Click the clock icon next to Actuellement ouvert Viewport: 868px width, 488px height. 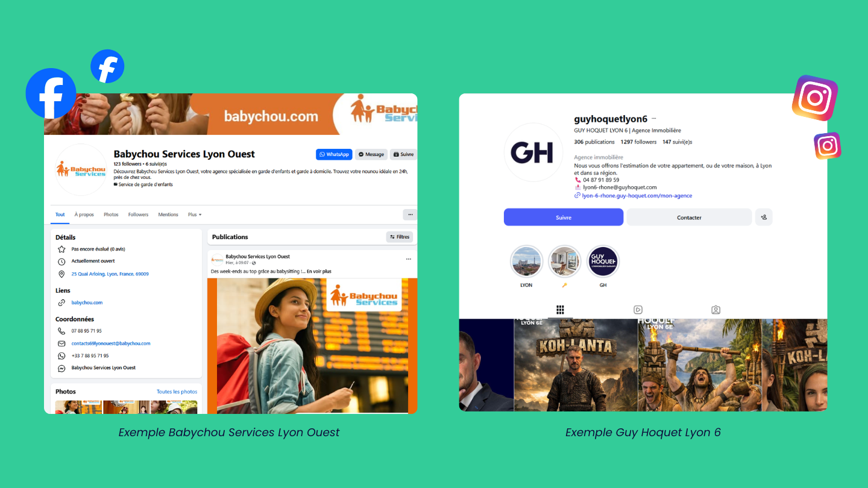(61, 261)
